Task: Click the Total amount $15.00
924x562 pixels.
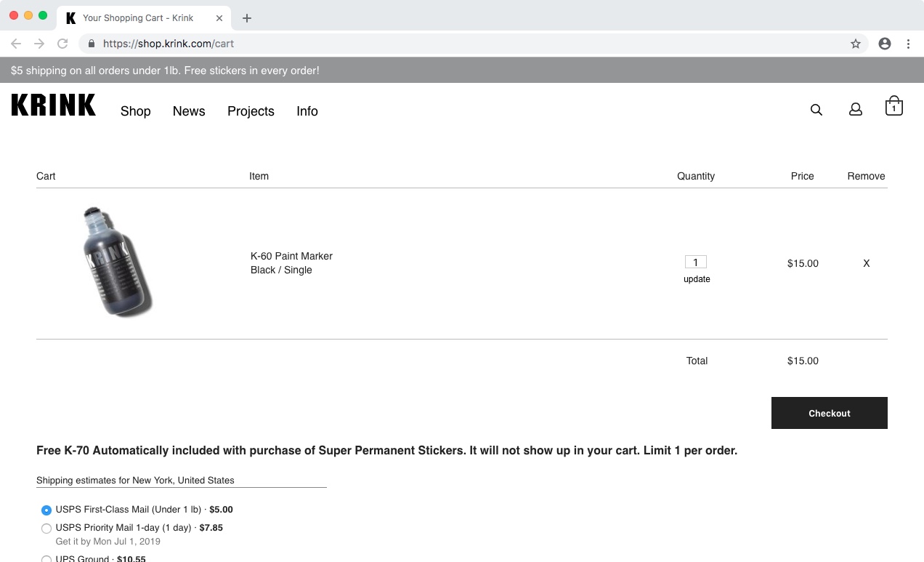Action: point(803,361)
